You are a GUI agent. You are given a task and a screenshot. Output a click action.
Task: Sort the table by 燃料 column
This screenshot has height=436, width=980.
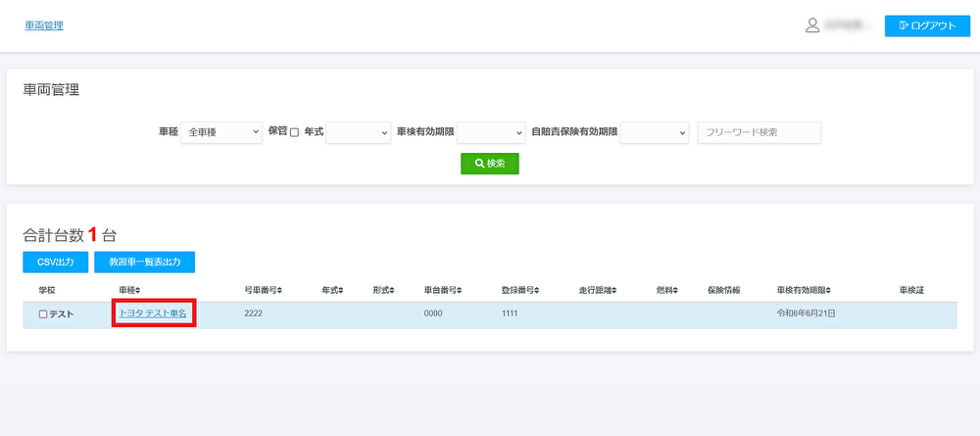point(666,290)
